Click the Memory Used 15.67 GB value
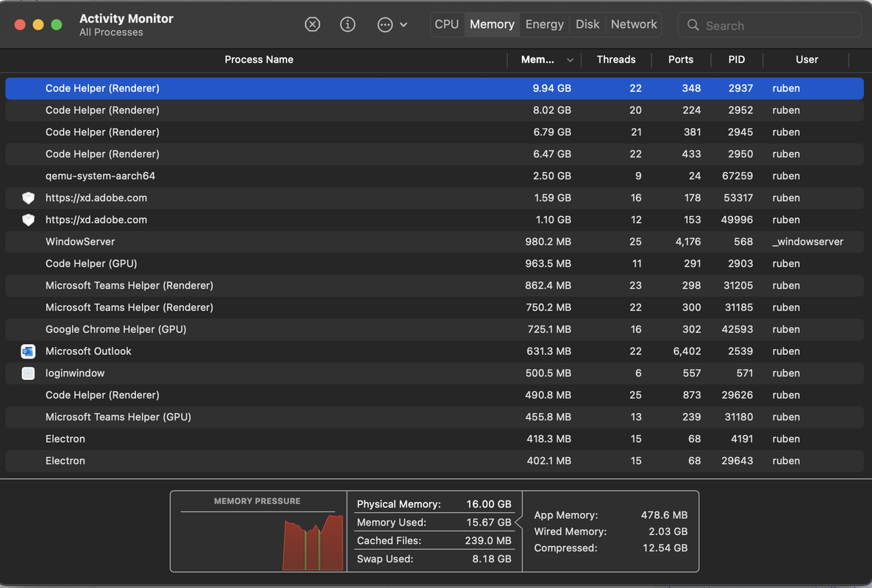Viewport: 872px width, 588px height. pos(488,523)
